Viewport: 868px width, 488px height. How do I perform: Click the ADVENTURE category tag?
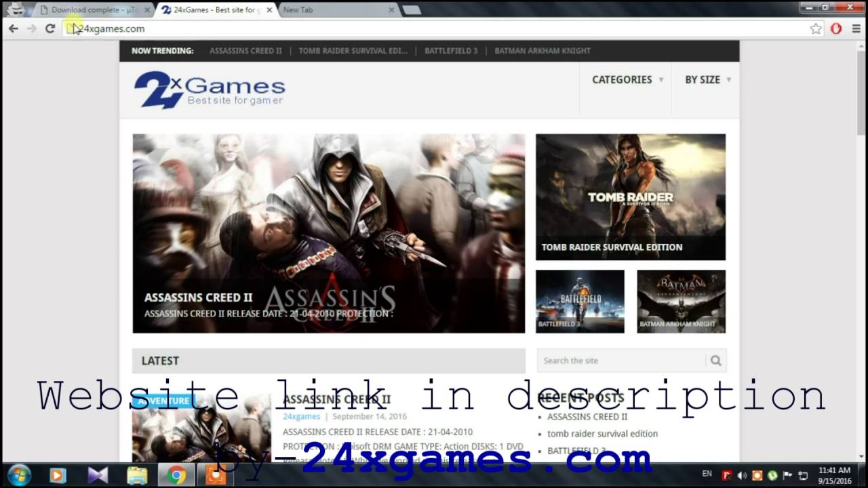pyautogui.click(x=163, y=401)
